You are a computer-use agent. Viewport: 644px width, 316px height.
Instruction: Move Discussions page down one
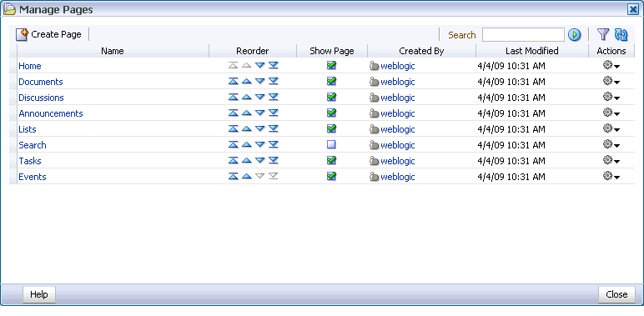(x=260, y=98)
